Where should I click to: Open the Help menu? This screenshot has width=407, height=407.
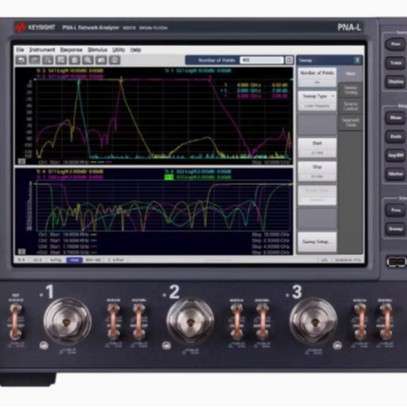[x=135, y=50]
